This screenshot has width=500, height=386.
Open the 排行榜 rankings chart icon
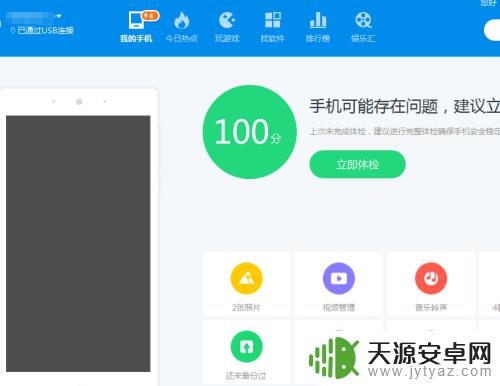click(x=318, y=20)
